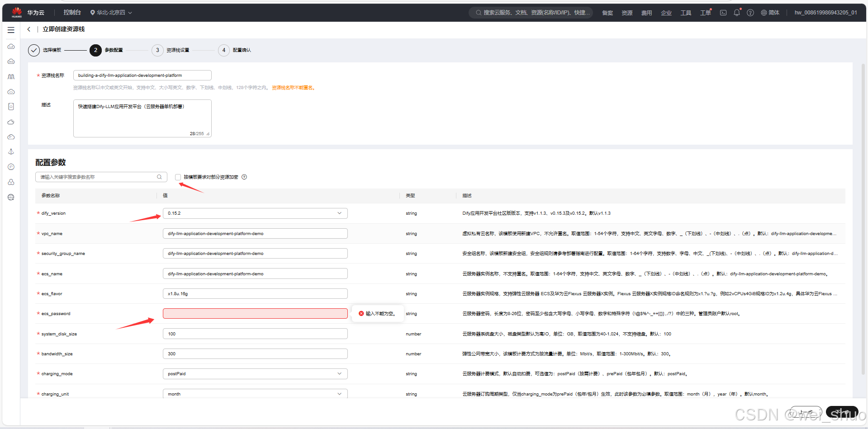Click the 资源栈名称不能重名 orange hint

293,88
